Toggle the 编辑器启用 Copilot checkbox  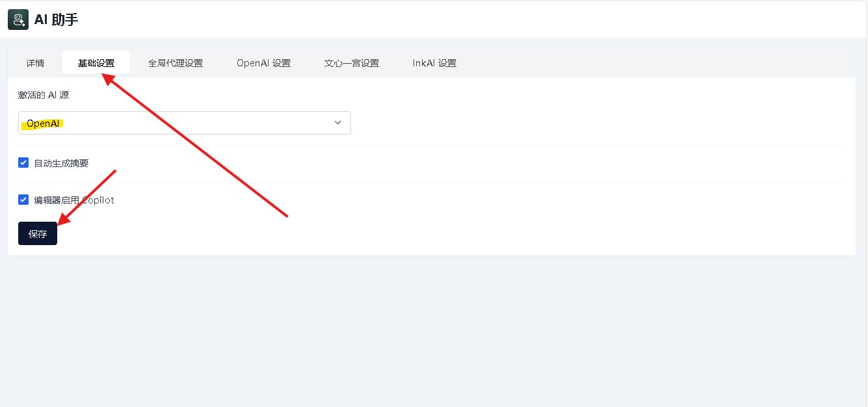23,200
